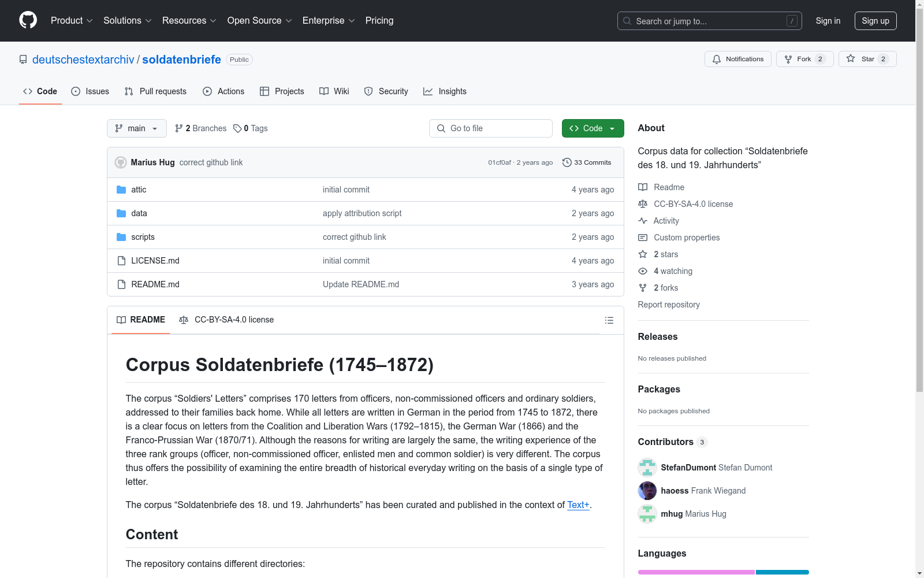This screenshot has height=578, width=924.
Task: Switch to the Pull requests tab
Action: pyautogui.click(x=155, y=91)
